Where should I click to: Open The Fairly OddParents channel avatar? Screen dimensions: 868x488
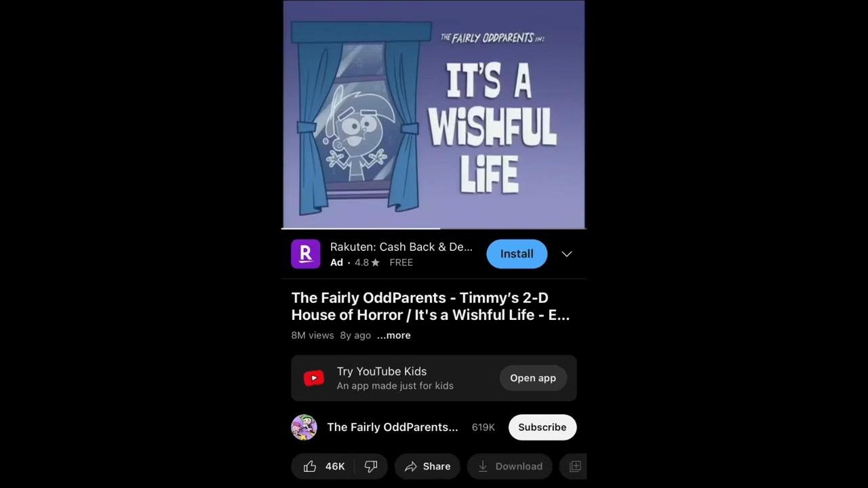[304, 428]
